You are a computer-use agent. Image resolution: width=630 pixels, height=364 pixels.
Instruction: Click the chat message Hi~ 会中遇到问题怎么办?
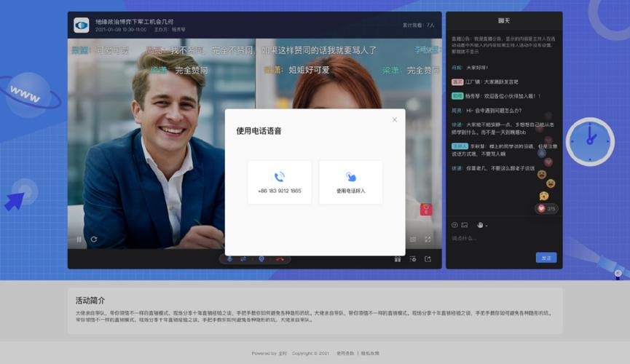487,111
